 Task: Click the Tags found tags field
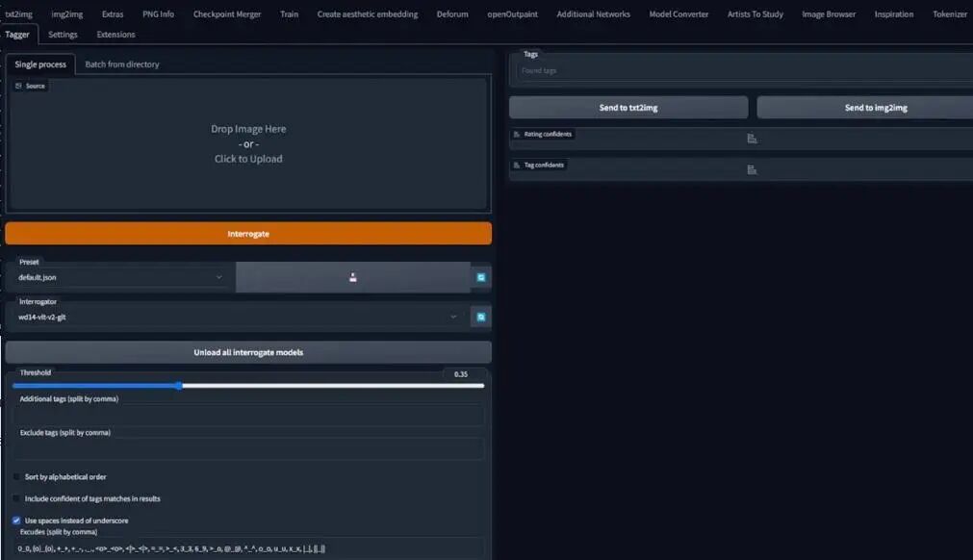pyautogui.click(x=745, y=70)
